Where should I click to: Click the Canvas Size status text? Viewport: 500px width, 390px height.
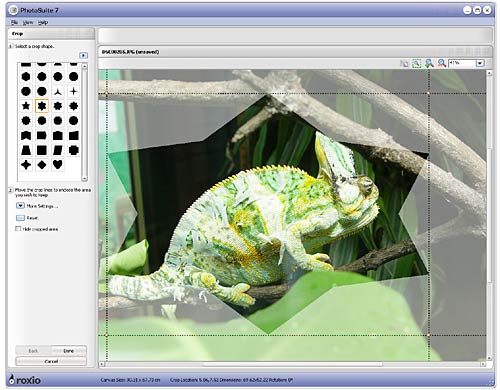(130, 380)
